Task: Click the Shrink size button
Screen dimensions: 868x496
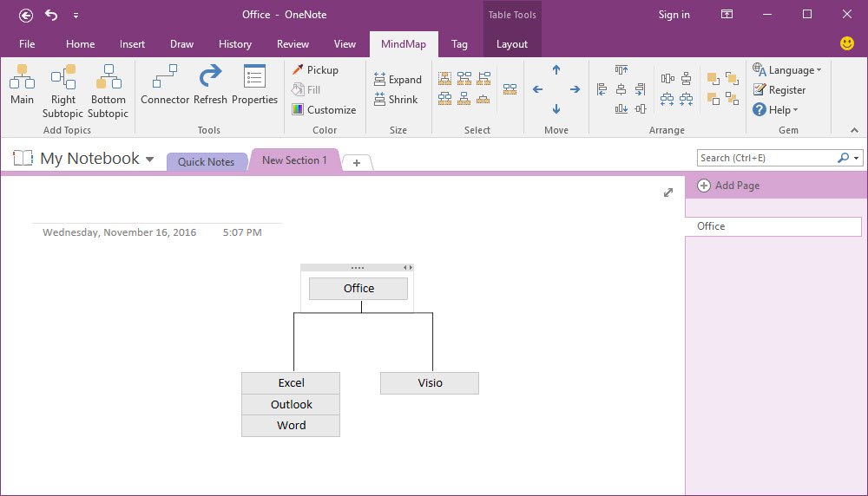Action: coord(396,100)
